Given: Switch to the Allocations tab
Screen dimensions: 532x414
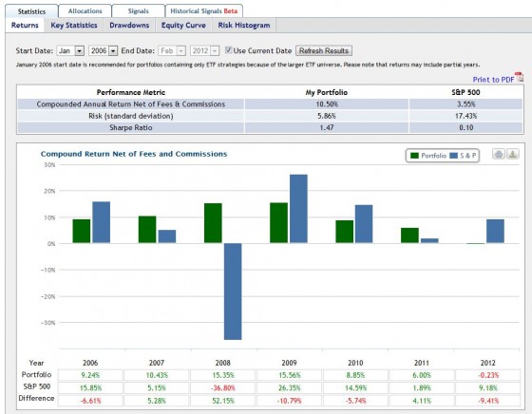Looking at the screenshot, I should (x=85, y=11).
